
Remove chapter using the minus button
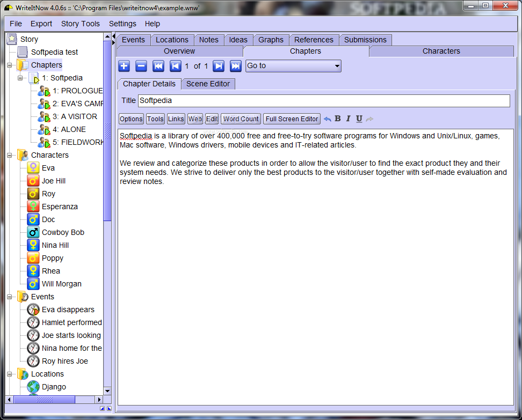(x=141, y=66)
